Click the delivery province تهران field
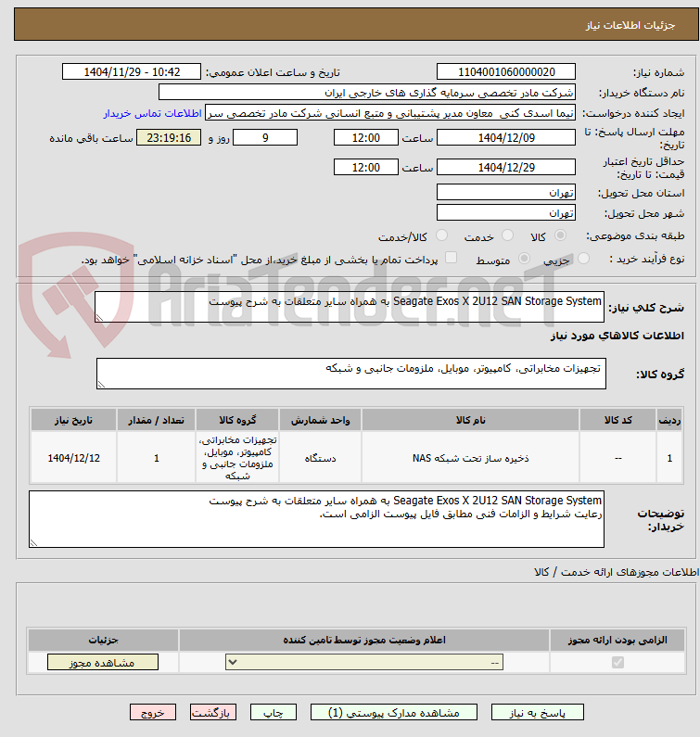700x737 pixels. [506, 192]
